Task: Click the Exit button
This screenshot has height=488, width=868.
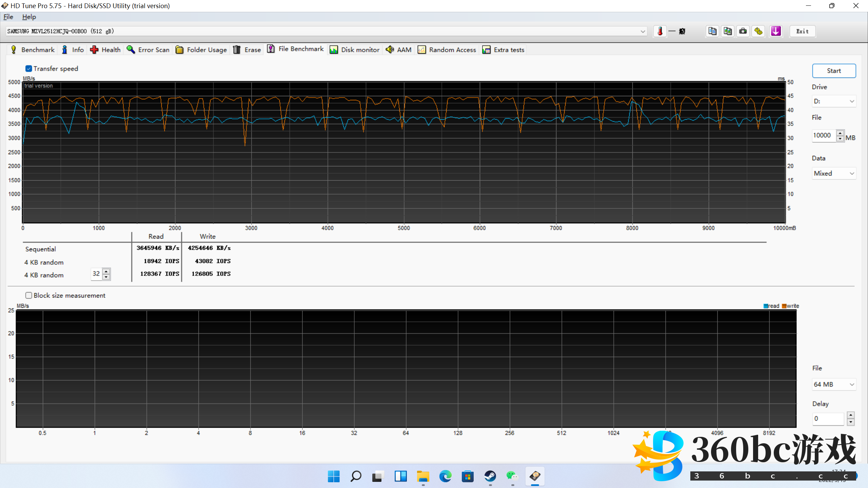Action: pyautogui.click(x=802, y=31)
